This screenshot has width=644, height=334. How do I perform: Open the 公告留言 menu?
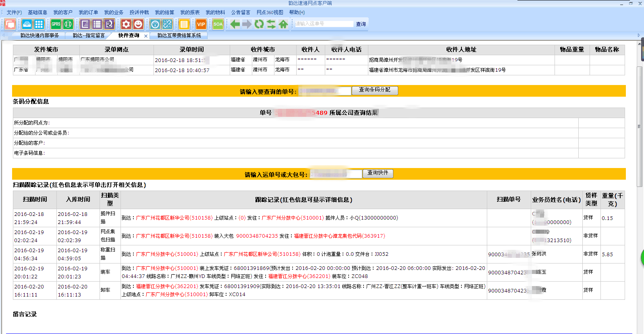241,12
